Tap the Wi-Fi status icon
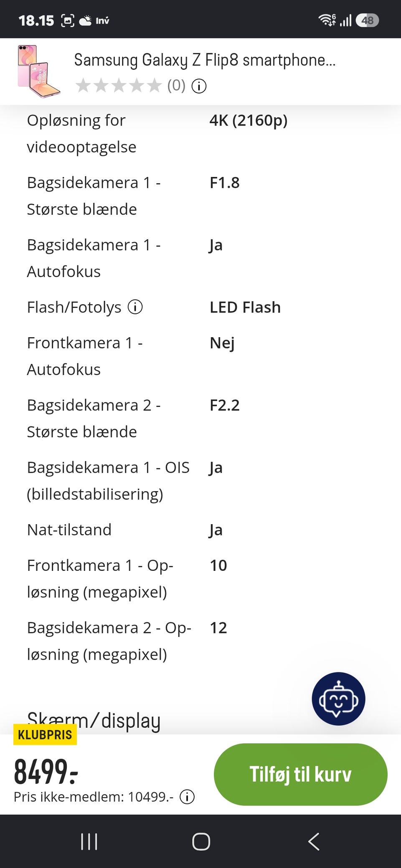The width and height of the screenshot is (401, 868). (x=327, y=20)
